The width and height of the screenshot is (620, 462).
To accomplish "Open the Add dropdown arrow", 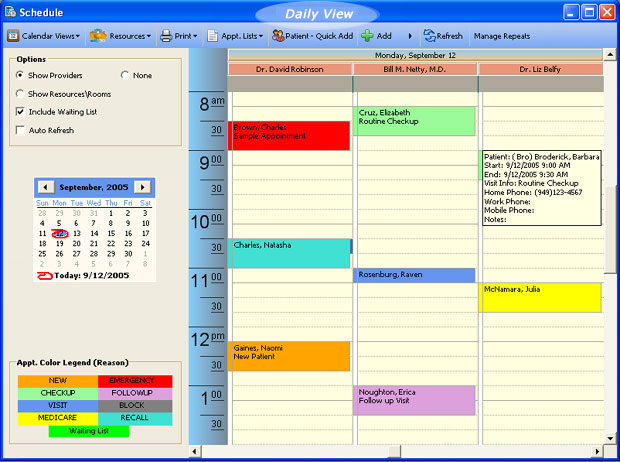I will pos(409,36).
